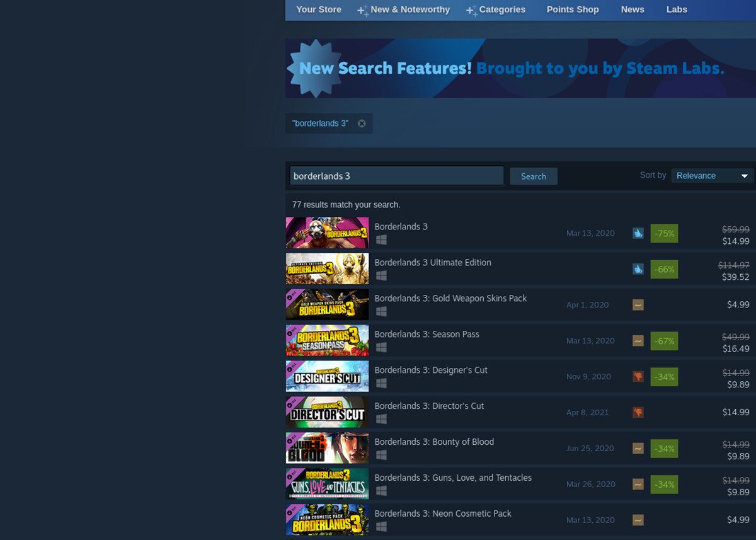The height and width of the screenshot is (540, 756).
Task: Open the Borderlands 3 base game thumbnail
Action: click(327, 233)
